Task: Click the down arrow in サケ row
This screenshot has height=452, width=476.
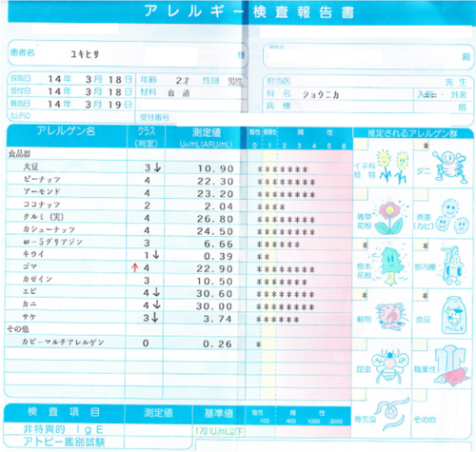Action: (154, 317)
